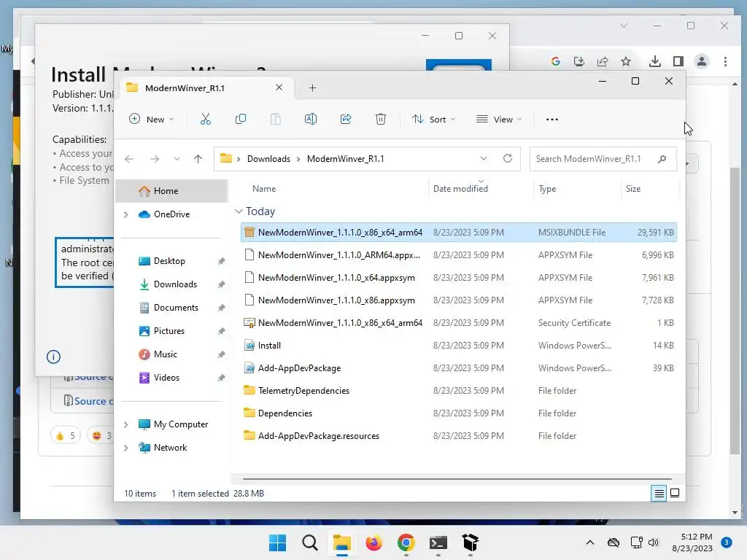Click the Copy icon in Explorer toolbar
The height and width of the screenshot is (560, 747).
click(x=241, y=119)
